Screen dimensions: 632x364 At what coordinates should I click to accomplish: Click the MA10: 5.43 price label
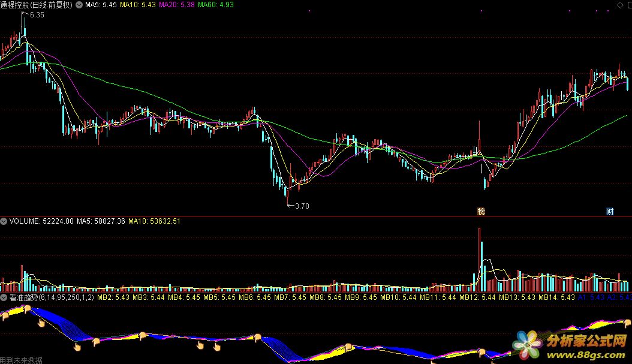[138, 5]
